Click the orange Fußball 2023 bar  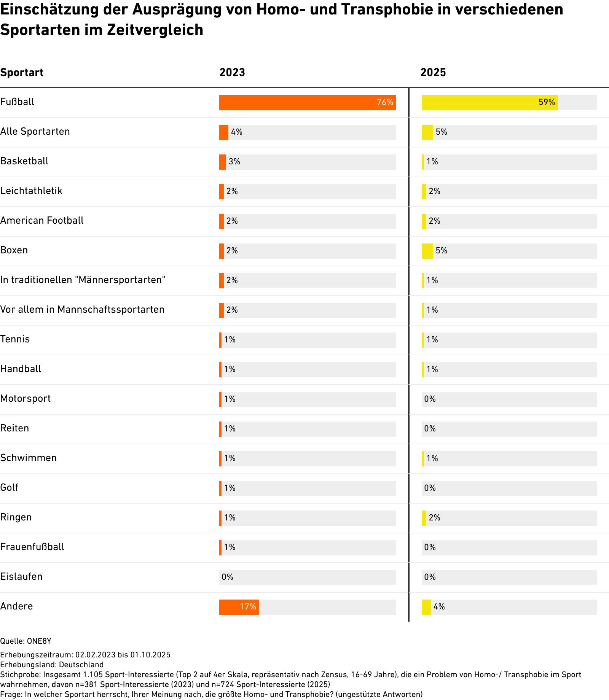(x=307, y=103)
